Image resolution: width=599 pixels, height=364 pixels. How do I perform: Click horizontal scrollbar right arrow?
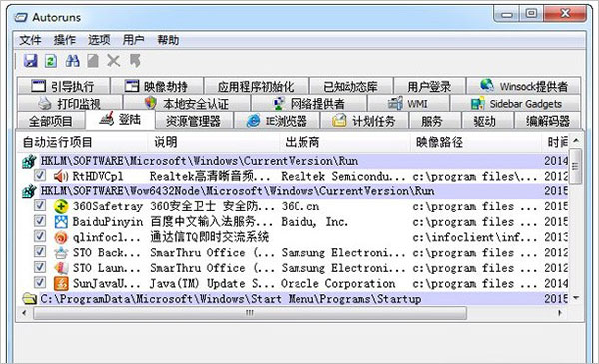point(560,313)
